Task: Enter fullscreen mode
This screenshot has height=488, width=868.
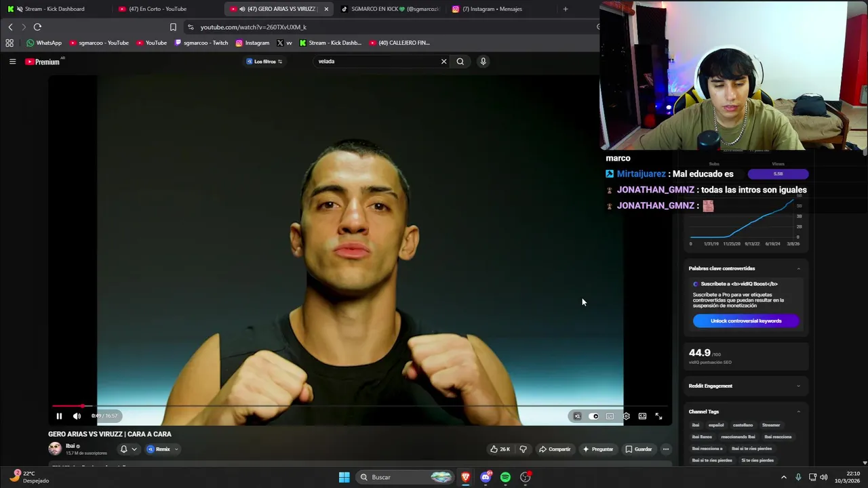Action: click(x=658, y=416)
